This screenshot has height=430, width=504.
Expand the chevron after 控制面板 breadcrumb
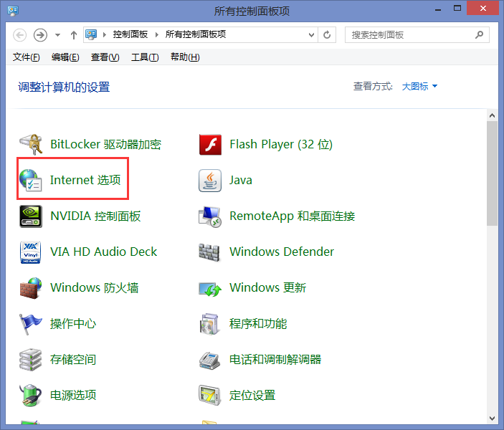[157, 34]
